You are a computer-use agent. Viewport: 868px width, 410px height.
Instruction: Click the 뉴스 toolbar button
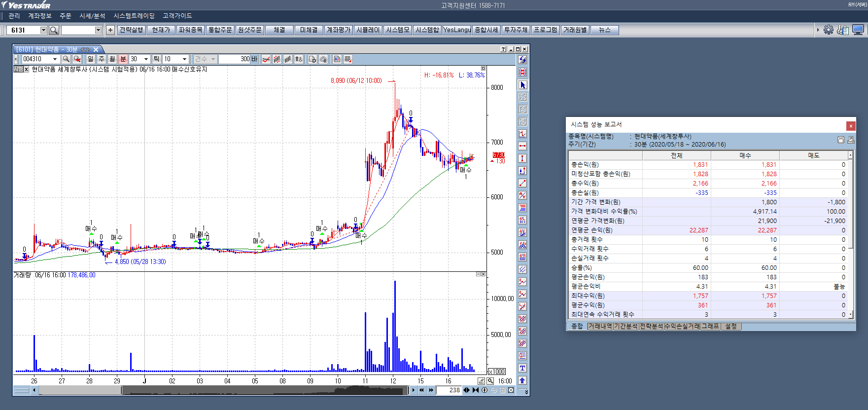[604, 30]
